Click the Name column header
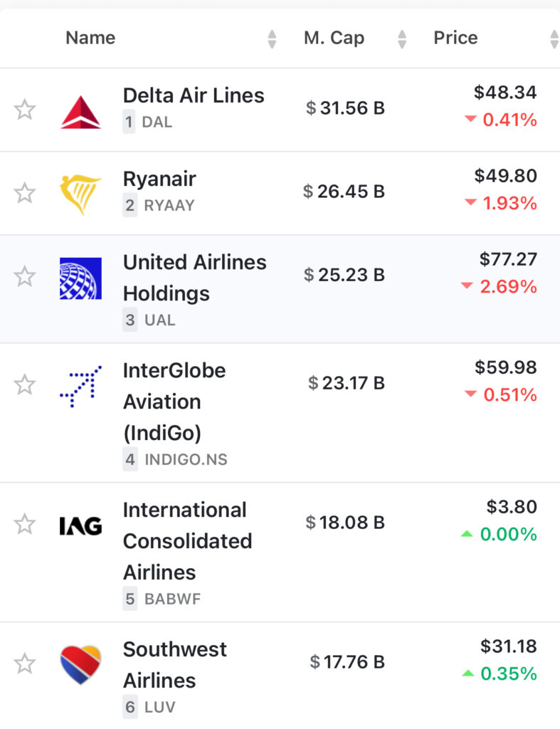The width and height of the screenshot is (560, 729). [x=90, y=38]
